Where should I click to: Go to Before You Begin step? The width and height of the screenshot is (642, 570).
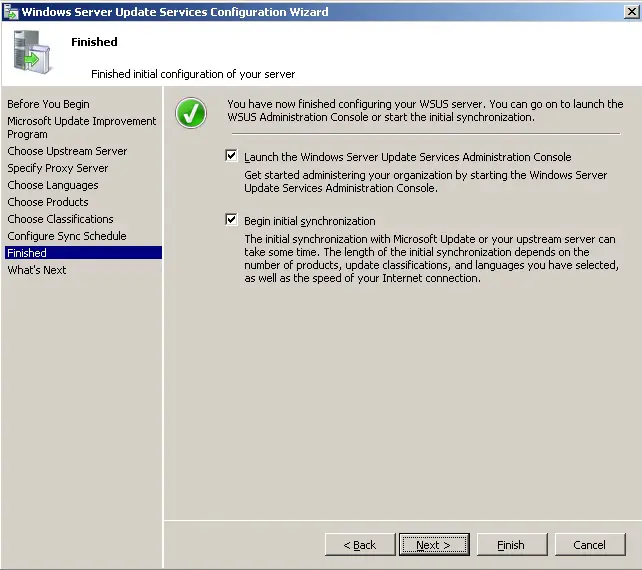coord(48,104)
